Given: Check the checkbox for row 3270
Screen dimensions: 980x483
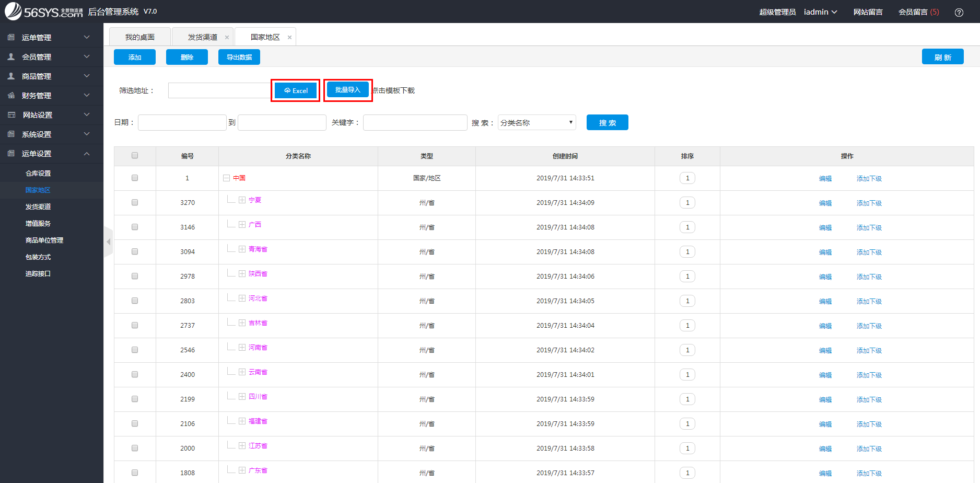Looking at the screenshot, I should 135,202.
